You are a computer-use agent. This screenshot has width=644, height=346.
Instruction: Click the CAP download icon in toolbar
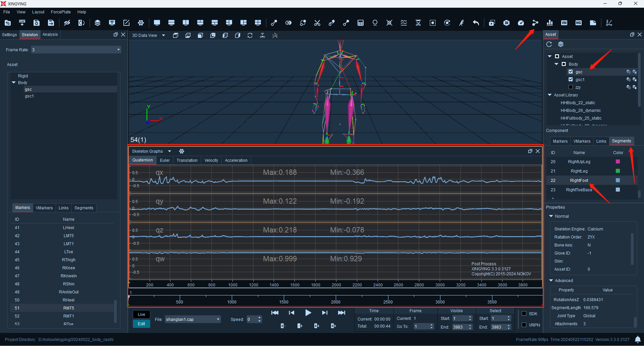22,23
